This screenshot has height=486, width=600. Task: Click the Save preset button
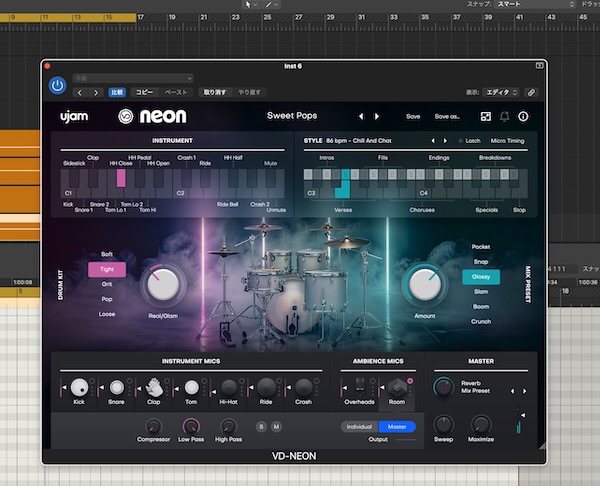[x=413, y=116]
